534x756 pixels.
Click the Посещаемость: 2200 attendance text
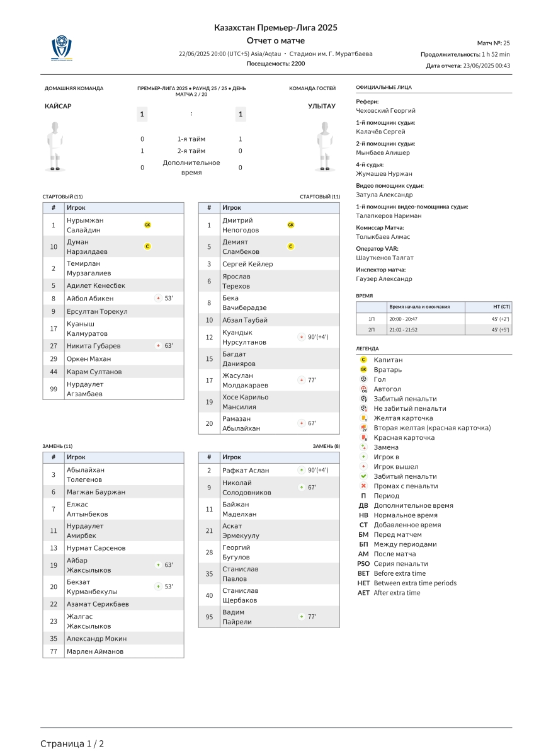(x=276, y=64)
